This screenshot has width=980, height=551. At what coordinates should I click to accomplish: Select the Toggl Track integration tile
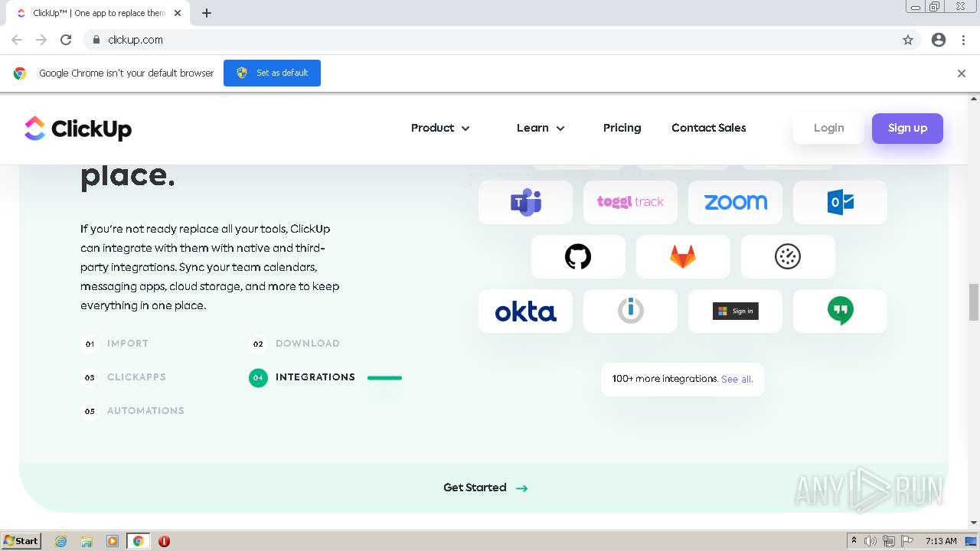click(x=630, y=202)
